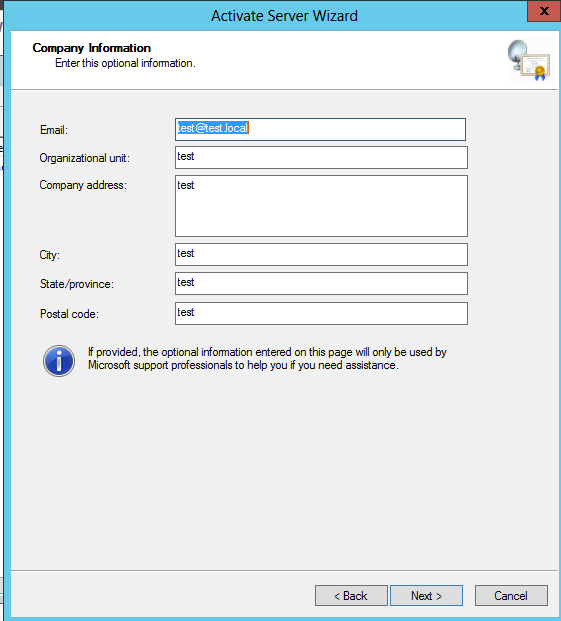The height and width of the screenshot is (621, 561).
Task: Select the State/province input field
Action: (321, 283)
